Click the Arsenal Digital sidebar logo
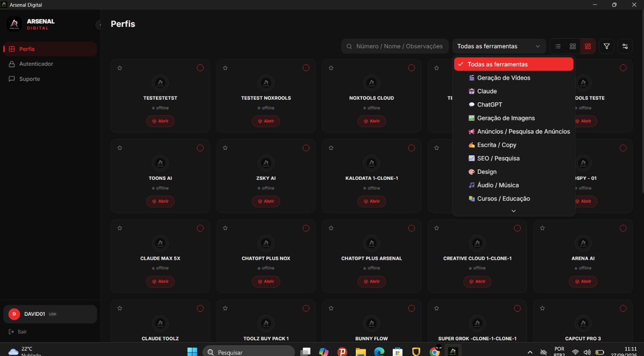 click(x=14, y=24)
